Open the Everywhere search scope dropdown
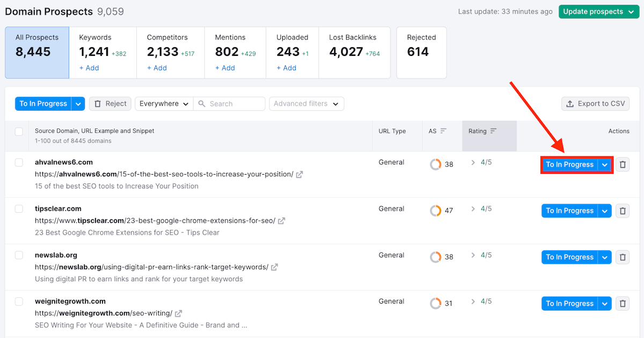Image resolution: width=644 pixels, height=338 pixels. [164, 104]
